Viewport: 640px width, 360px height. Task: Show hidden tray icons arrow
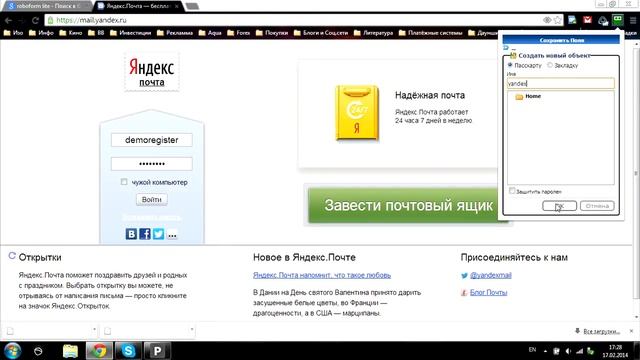click(545, 351)
